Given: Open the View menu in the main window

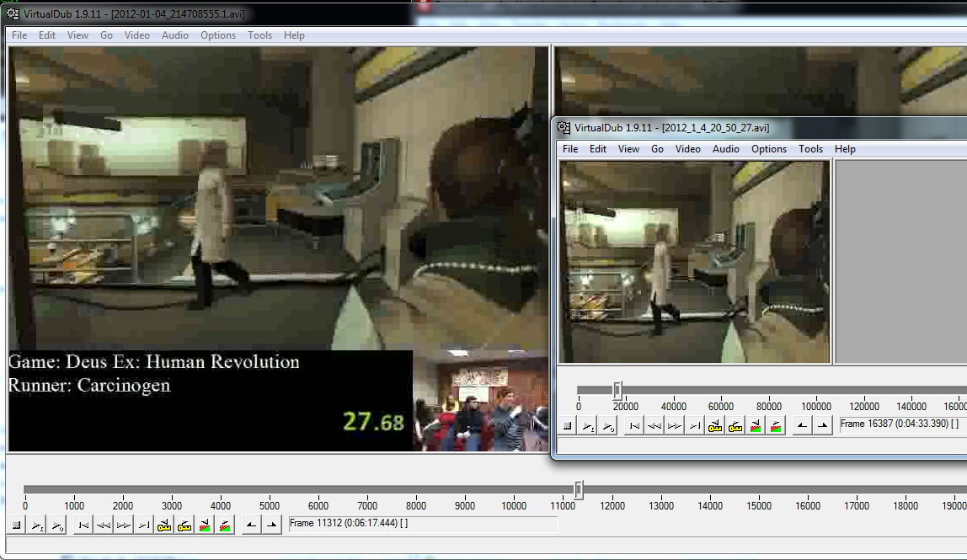Looking at the screenshot, I should 77,35.
